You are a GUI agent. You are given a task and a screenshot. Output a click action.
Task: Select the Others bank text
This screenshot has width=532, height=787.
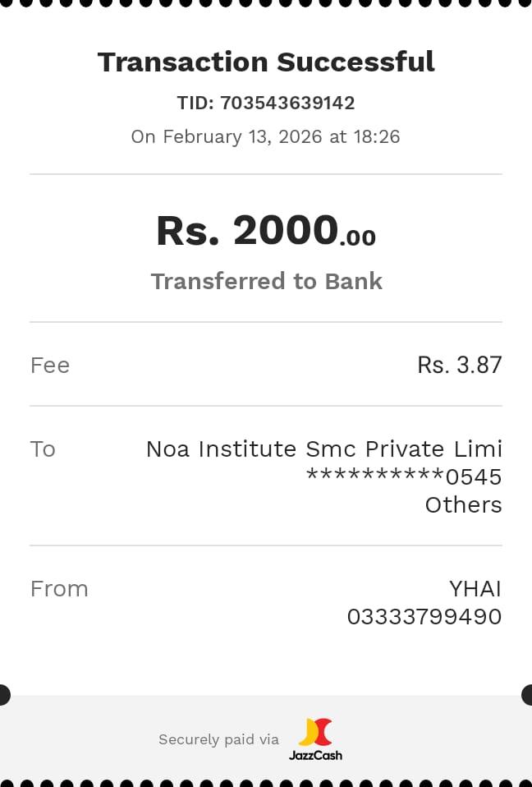[x=463, y=504]
